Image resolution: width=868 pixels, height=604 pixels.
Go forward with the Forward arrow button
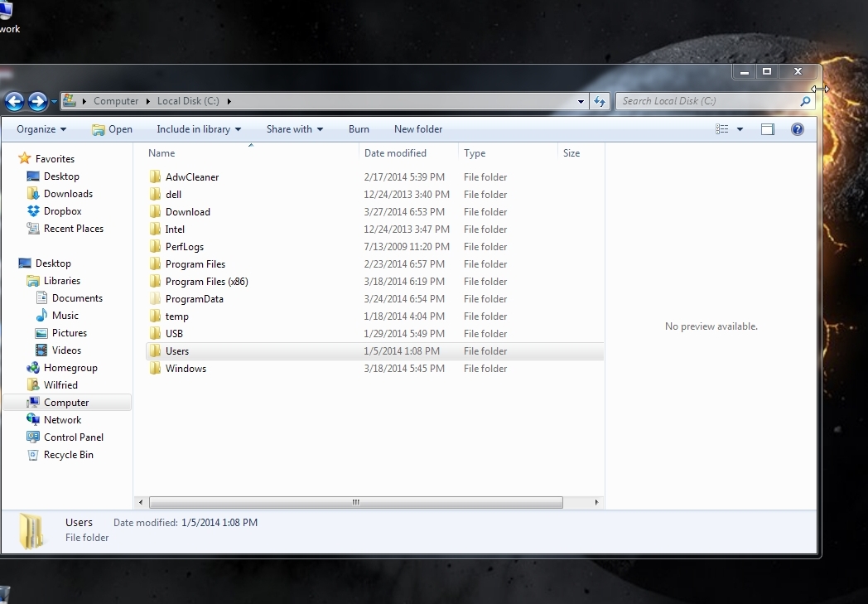(37, 101)
